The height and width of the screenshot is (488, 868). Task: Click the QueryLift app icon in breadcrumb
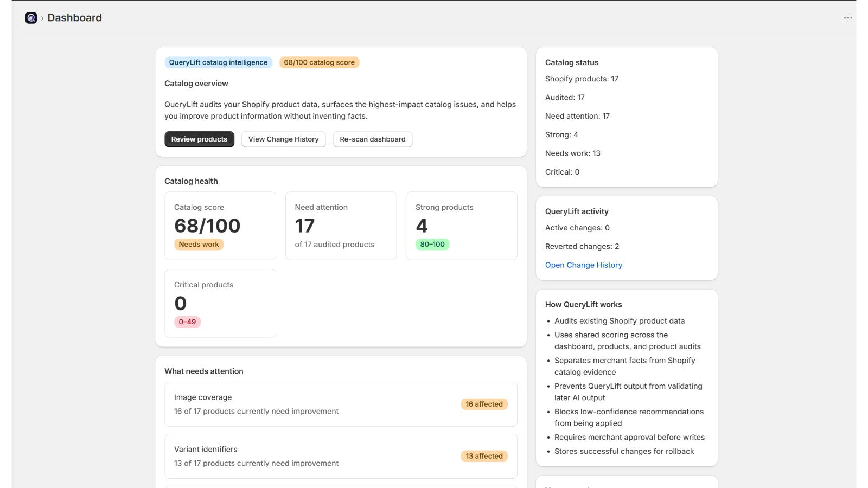point(31,18)
